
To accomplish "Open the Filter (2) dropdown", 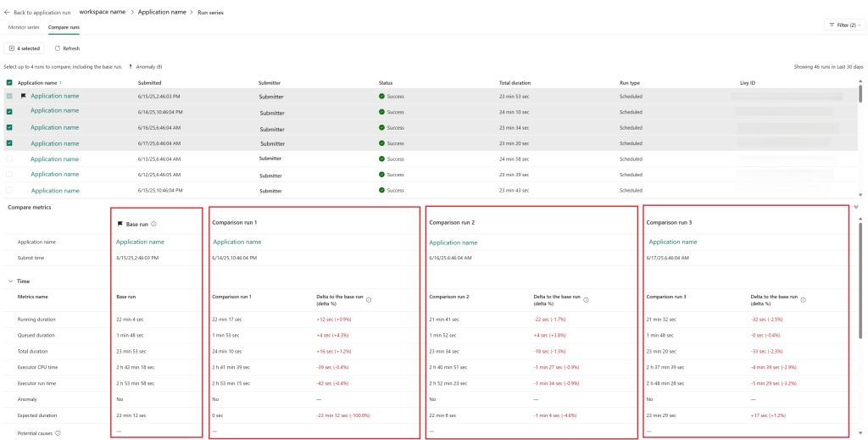I will coord(844,25).
